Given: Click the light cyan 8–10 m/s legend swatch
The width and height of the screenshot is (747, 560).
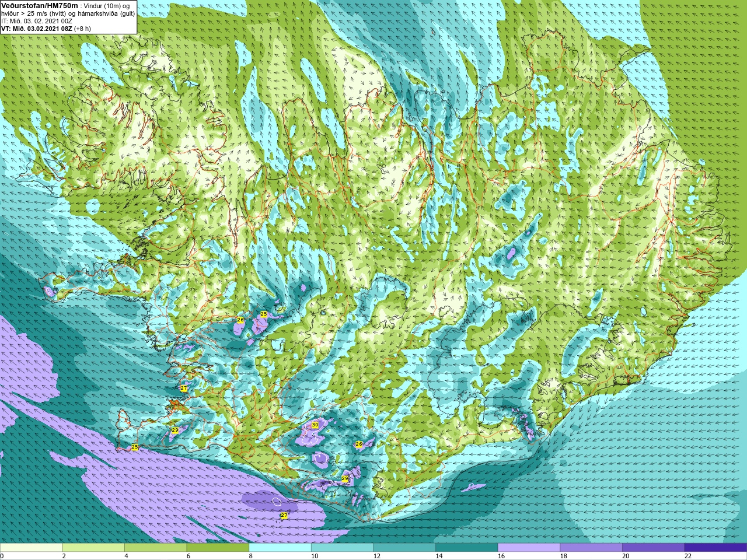Looking at the screenshot, I should pos(280,547).
